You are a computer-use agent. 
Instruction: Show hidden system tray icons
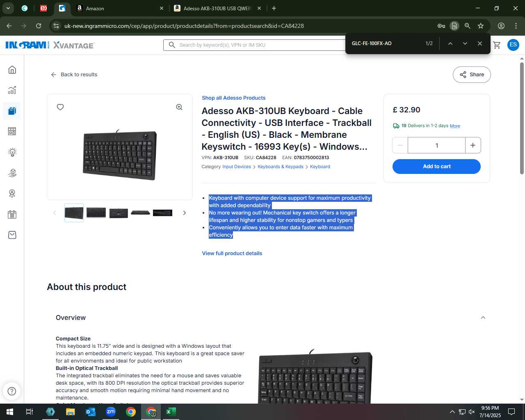[452, 412]
